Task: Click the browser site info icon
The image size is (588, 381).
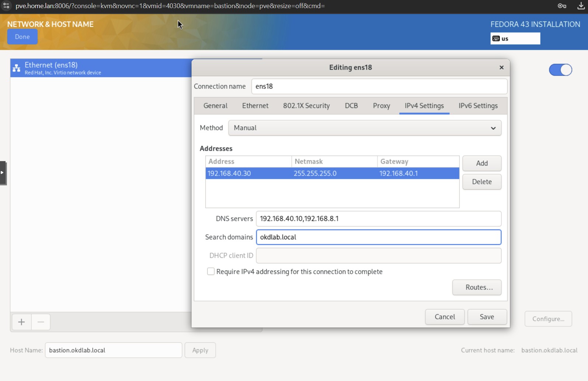Action: pos(6,6)
